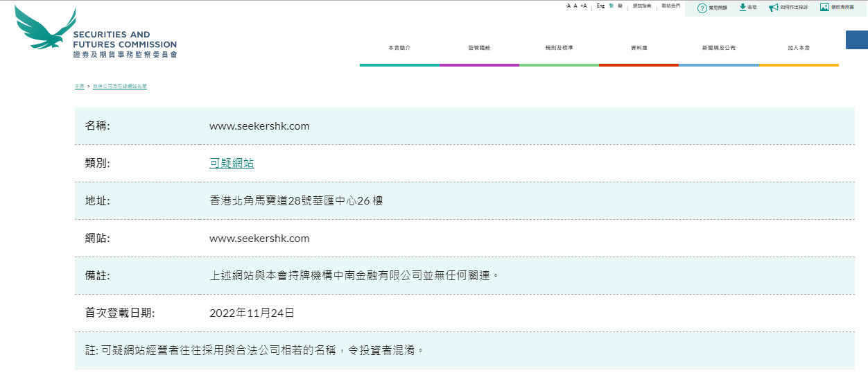
Task: Open the 資料庫 menu item
Action: pyautogui.click(x=639, y=48)
